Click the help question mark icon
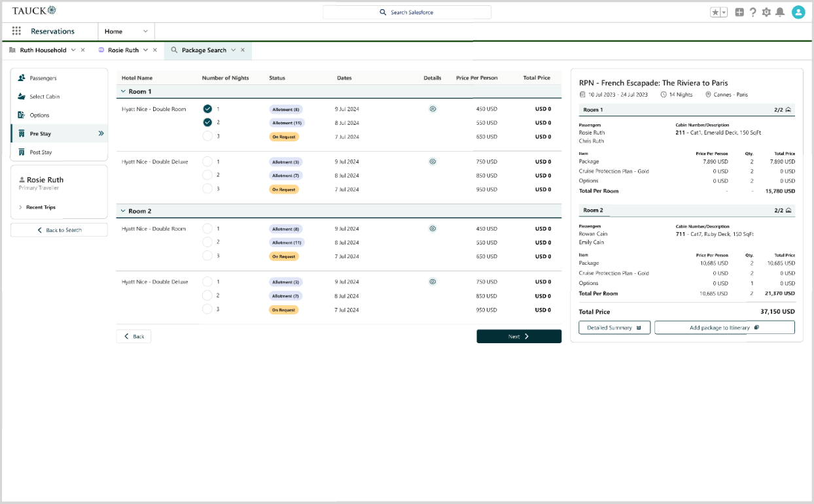This screenshot has height=504, width=814. pos(753,12)
